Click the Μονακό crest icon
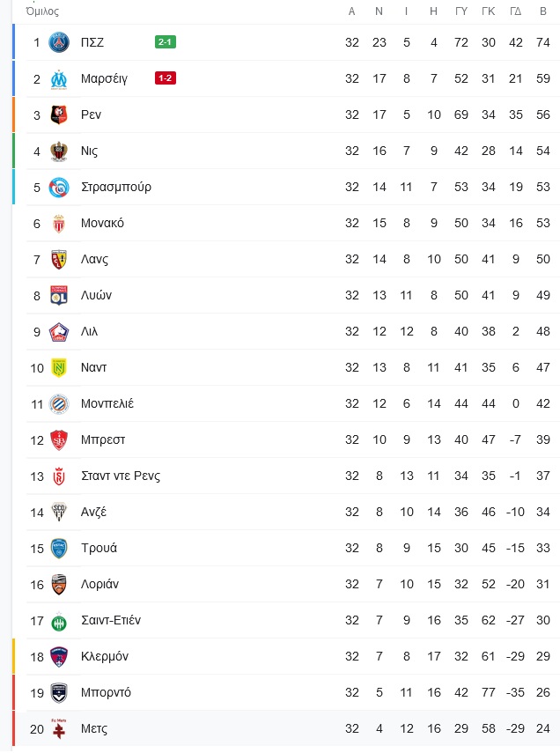 (59, 224)
